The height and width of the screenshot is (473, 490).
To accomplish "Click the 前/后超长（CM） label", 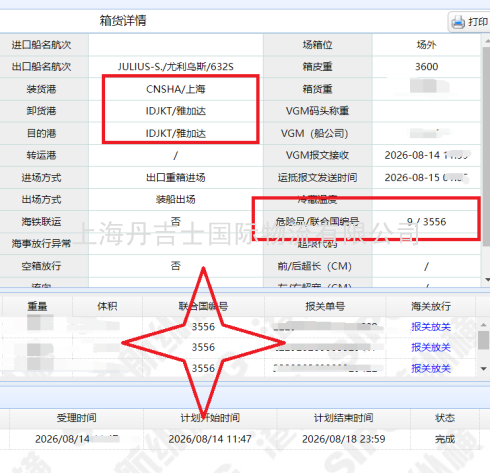I will tap(315, 266).
